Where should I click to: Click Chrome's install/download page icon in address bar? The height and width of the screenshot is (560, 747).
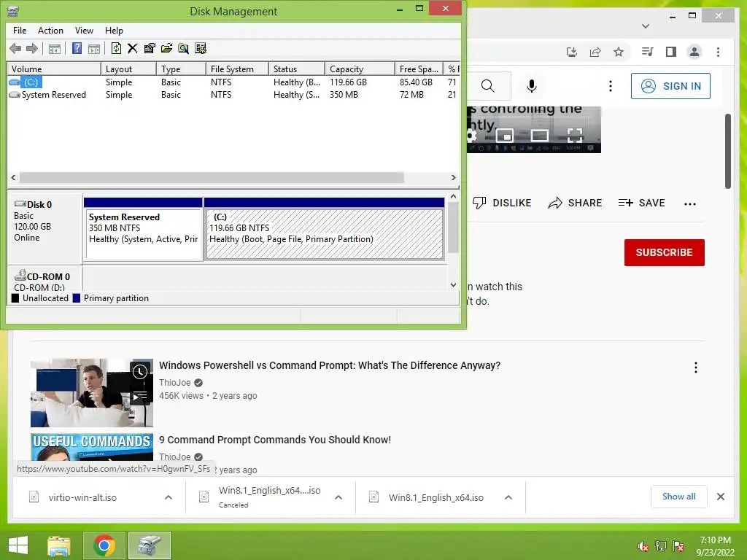[572, 52]
